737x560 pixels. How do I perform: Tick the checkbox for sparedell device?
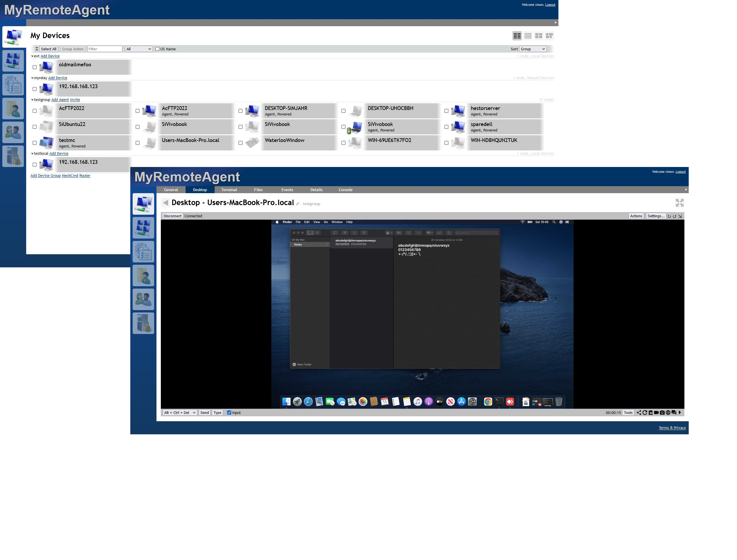pos(446,127)
